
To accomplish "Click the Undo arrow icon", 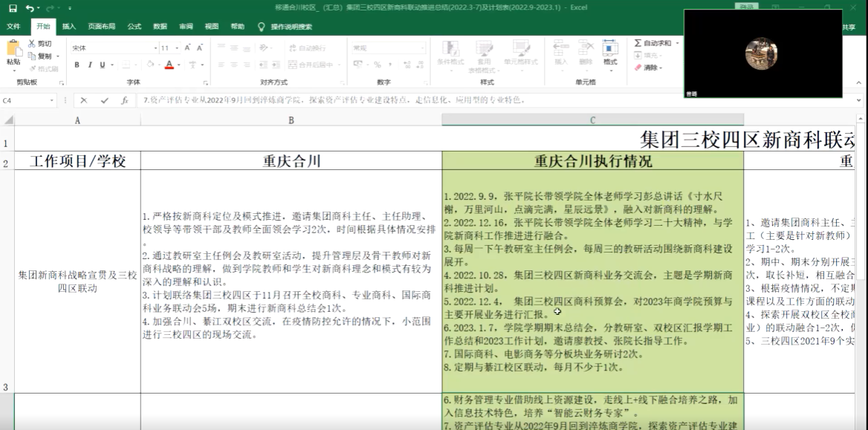I will (x=29, y=8).
